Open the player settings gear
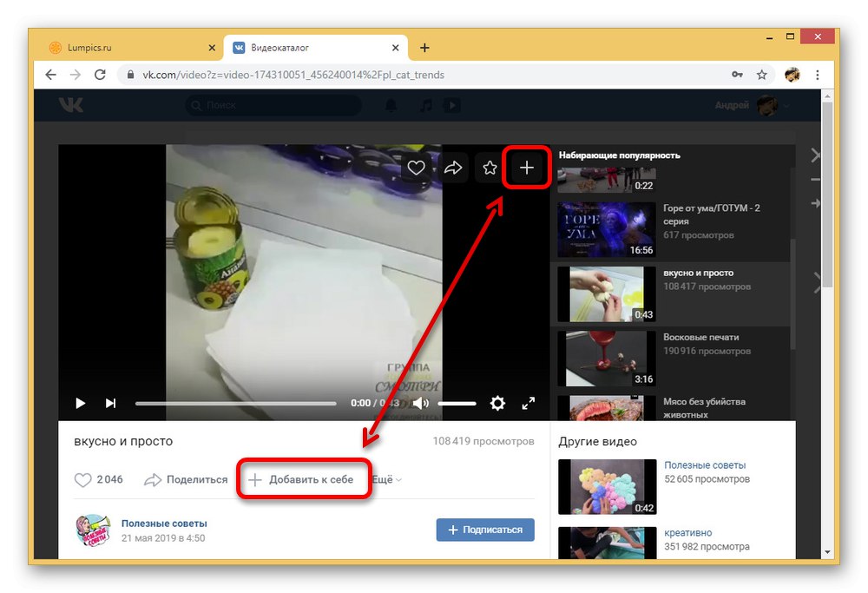868x593 pixels. click(497, 403)
